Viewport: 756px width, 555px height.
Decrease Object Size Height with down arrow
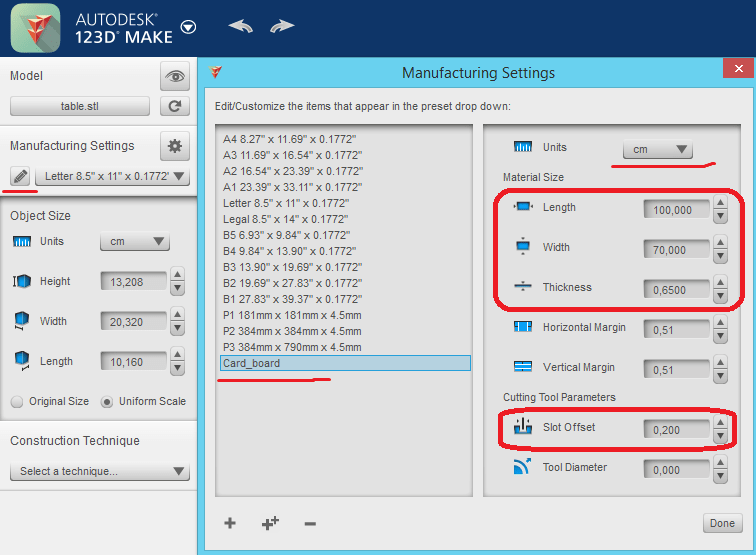(177, 288)
